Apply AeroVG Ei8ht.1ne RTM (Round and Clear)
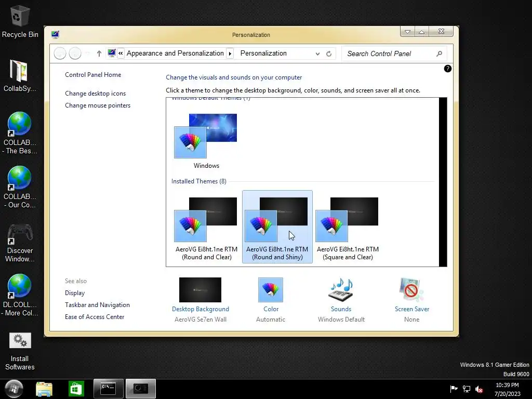This screenshot has width=532, height=399. coord(206,227)
